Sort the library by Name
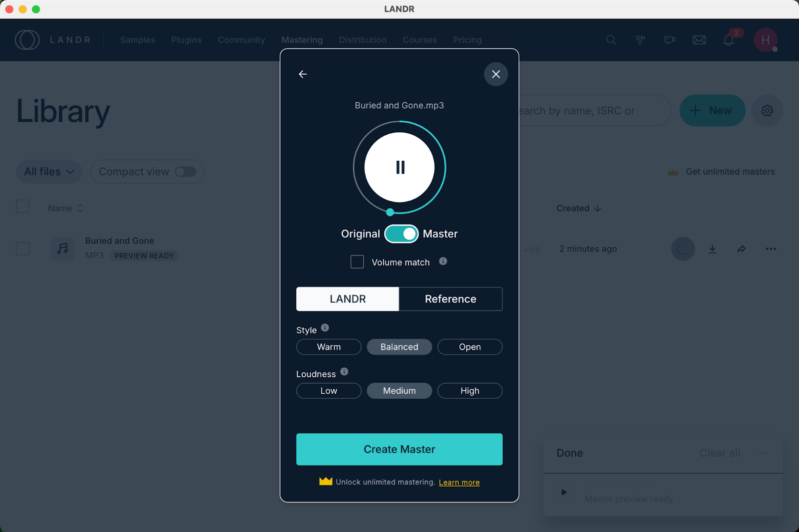The height and width of the screenshot is (532, 799). pyautogui.click(x=65, y=208)
